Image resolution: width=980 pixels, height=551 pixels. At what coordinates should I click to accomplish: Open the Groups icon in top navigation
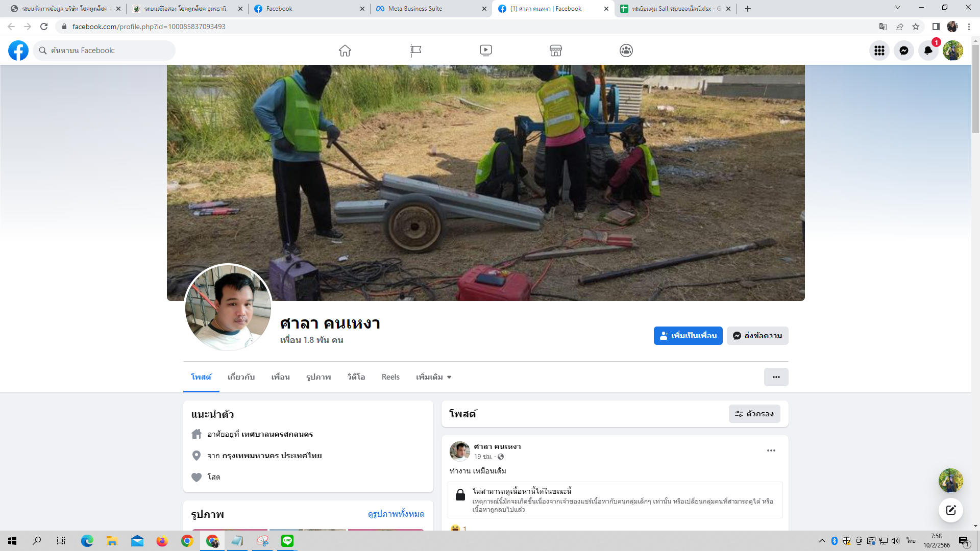point(626,51)
